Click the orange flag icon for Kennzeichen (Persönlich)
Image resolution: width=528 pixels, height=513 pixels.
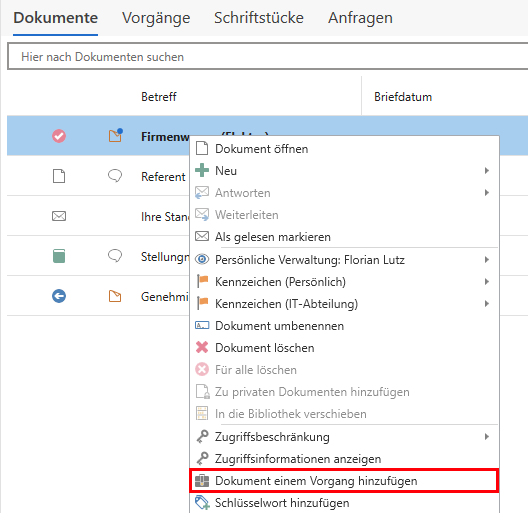click(202, 281)
